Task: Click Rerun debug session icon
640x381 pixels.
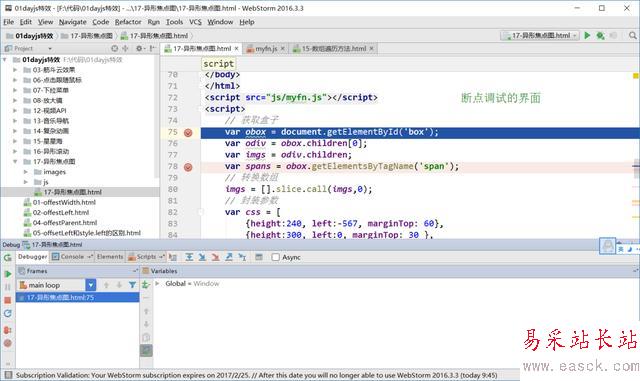Action: point(7,257)
